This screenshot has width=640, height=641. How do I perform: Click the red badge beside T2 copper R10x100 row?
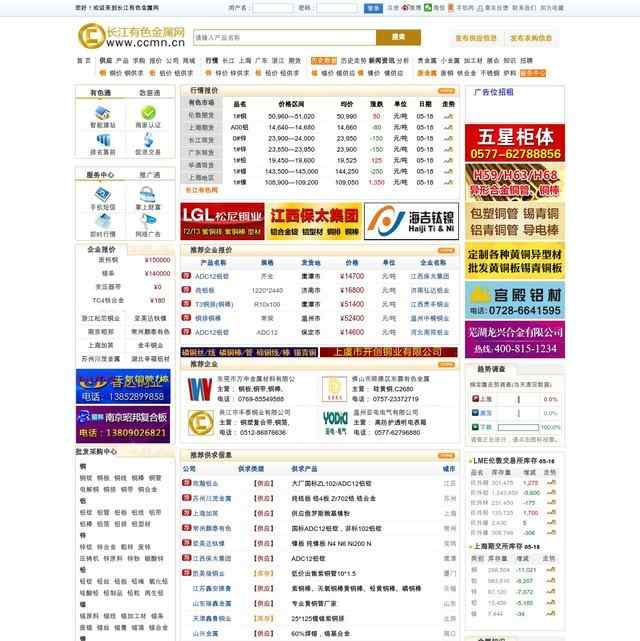click(186, 304)
